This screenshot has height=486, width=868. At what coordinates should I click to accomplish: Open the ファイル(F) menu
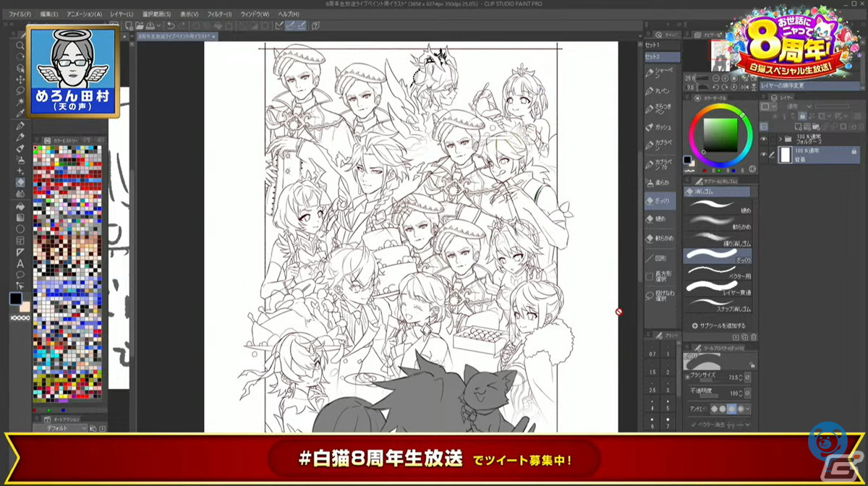click(x=20, y=14)
